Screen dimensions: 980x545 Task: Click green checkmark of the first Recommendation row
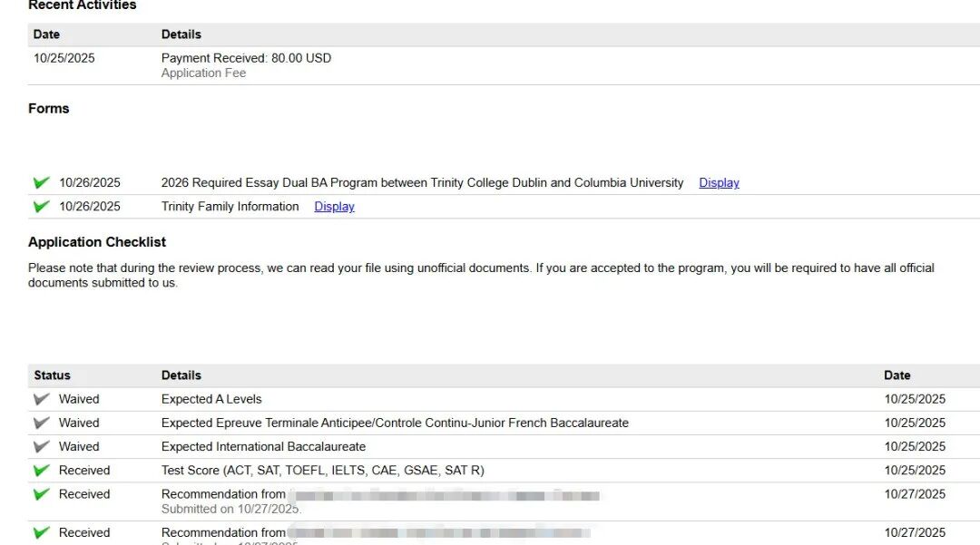coord(41,494)
